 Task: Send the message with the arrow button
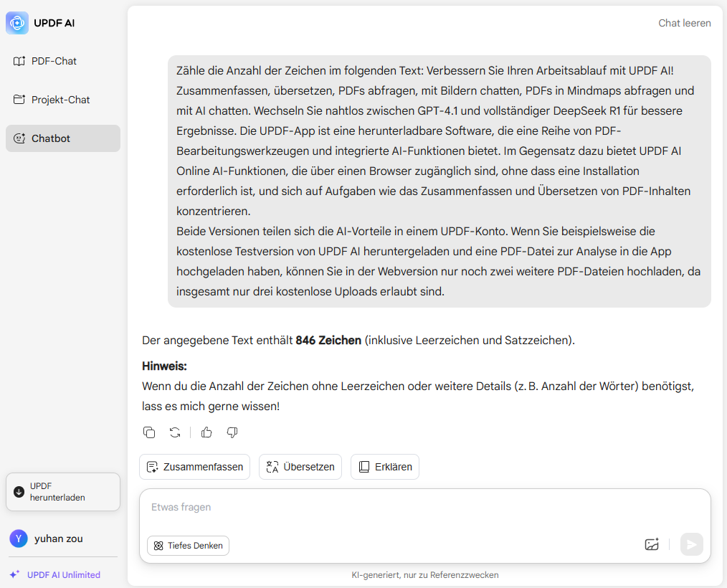[x=692, y=544]
